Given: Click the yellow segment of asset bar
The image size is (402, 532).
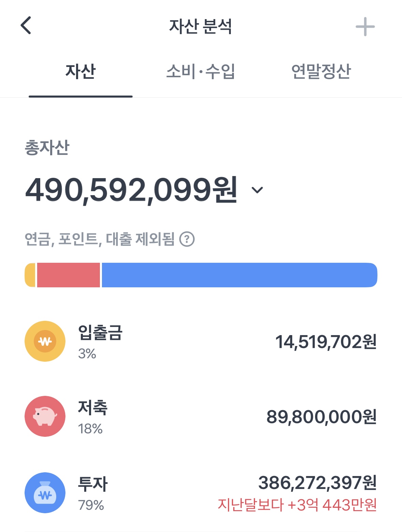Looking at the screenshot, I should point(30,275).
